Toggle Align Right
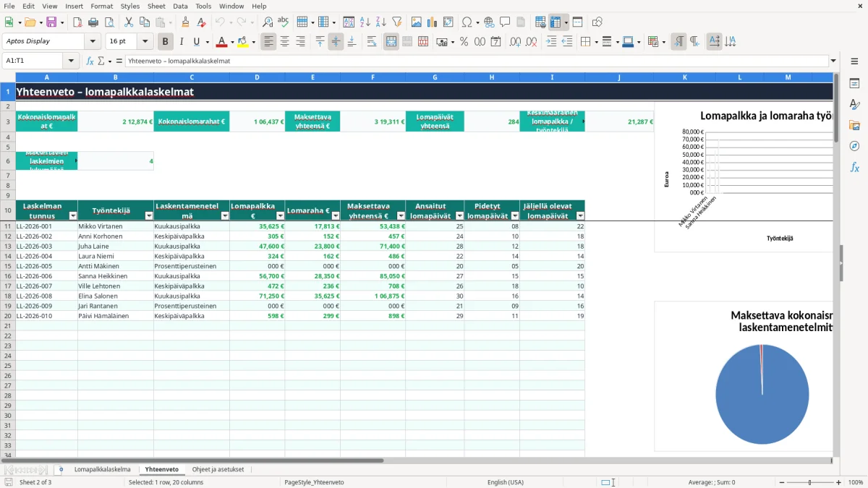The image size is (868, 488). pyautogui.click(x=300, y=42)
